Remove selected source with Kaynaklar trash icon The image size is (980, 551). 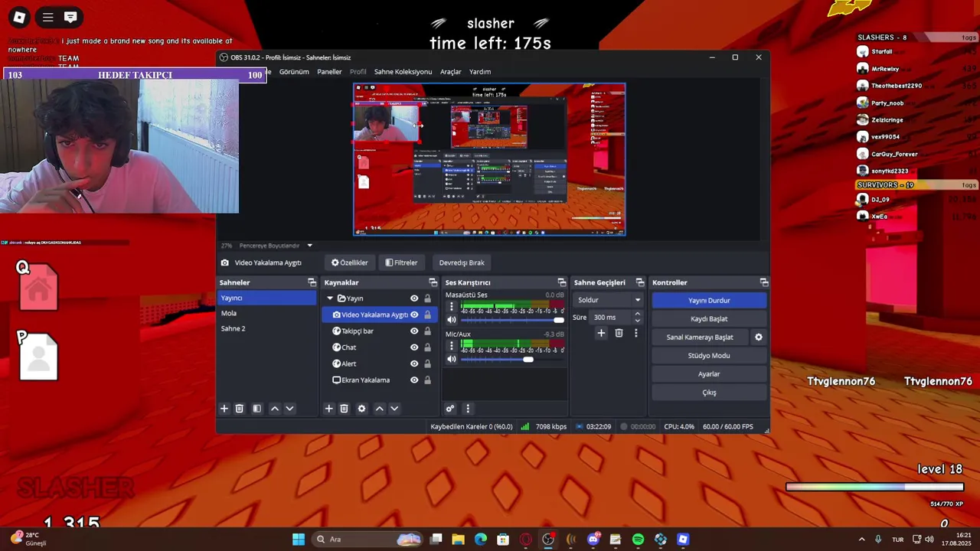344,409
